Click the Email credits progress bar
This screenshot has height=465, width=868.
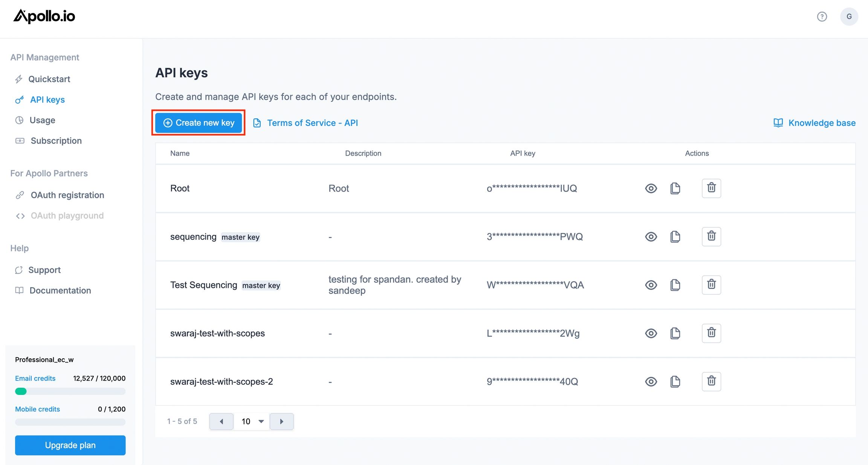click(x=70, y=391)
